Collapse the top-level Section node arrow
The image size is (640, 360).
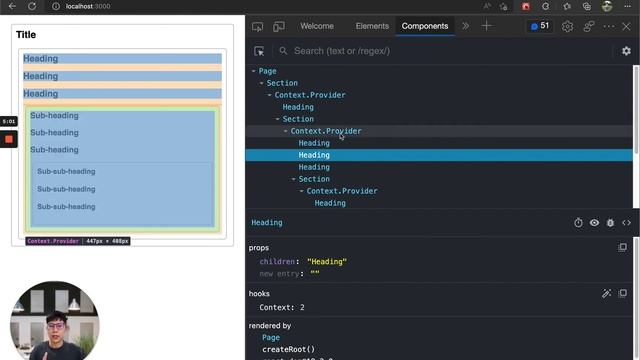click(262, 83)
